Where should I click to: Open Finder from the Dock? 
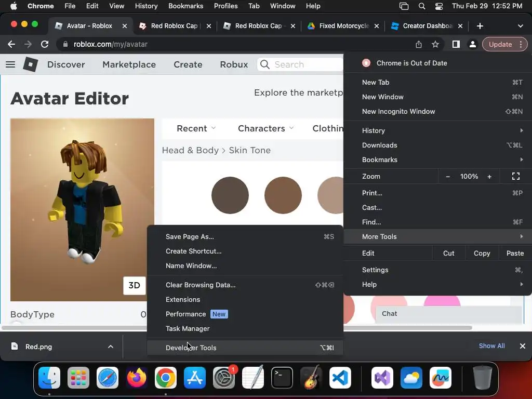click(x=49, y=378)
